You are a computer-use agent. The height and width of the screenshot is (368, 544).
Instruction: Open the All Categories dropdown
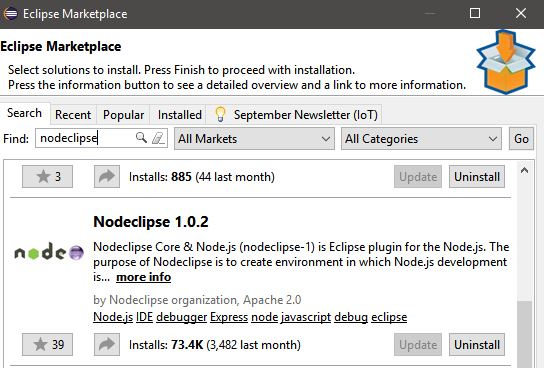pyautogui.click(x=421, y=139)
